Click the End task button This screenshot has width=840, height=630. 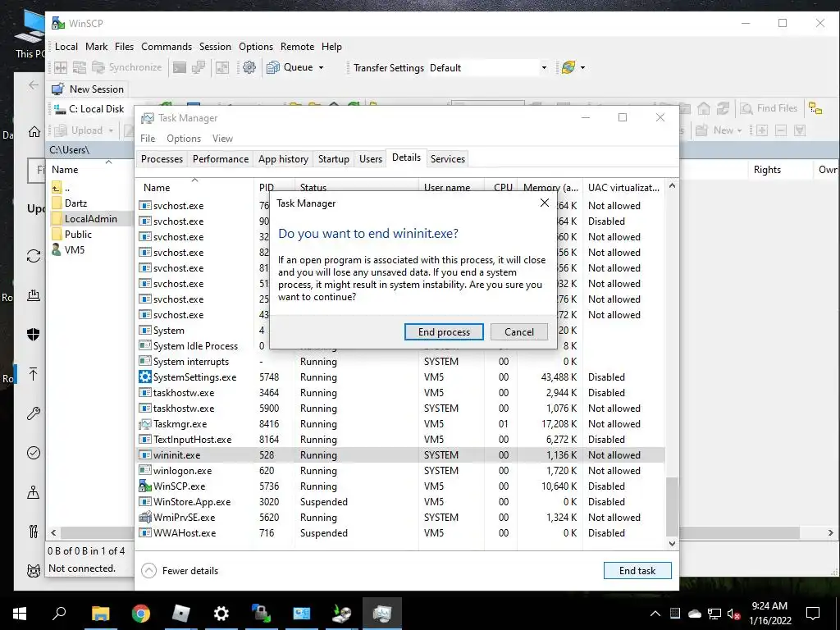point(637,571)
